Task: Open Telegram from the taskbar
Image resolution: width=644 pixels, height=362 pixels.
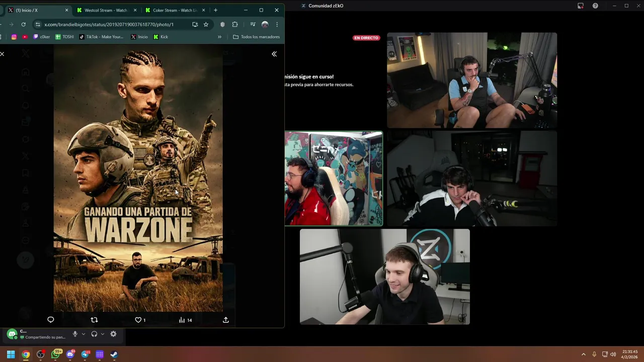Action: tap(85, 354)
